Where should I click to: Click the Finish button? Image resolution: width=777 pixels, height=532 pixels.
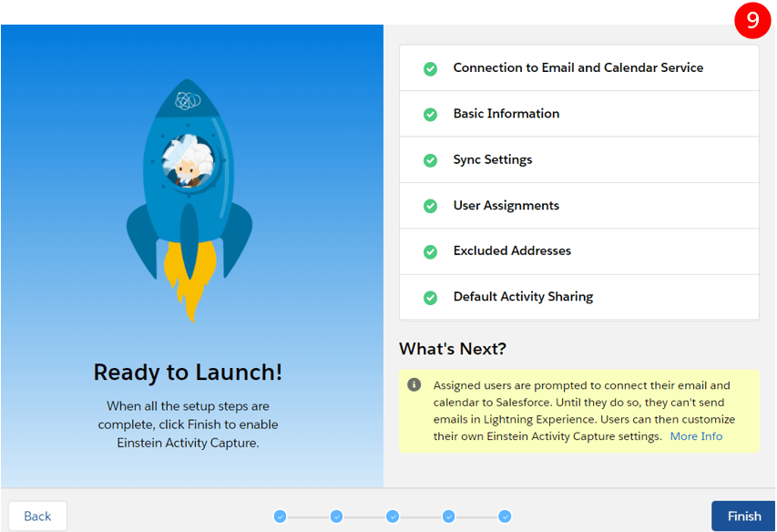(x=743, y=517)
